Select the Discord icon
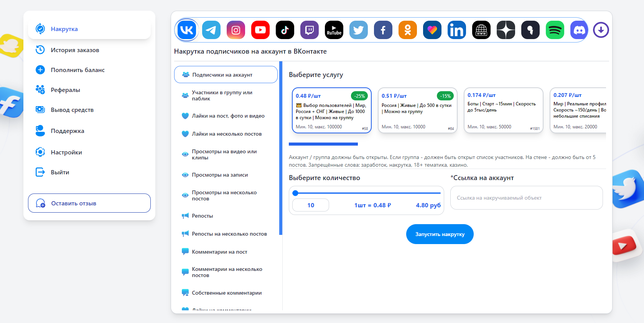Screen dimensions: 644x323 pyautogui.click(x=579, y=30)
